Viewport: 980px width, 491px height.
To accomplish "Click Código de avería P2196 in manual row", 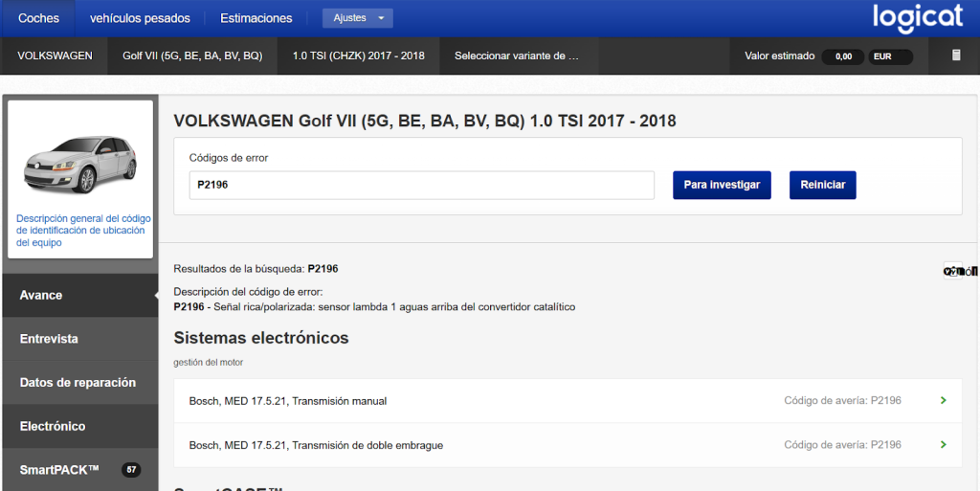I will (x=842, y=400).
